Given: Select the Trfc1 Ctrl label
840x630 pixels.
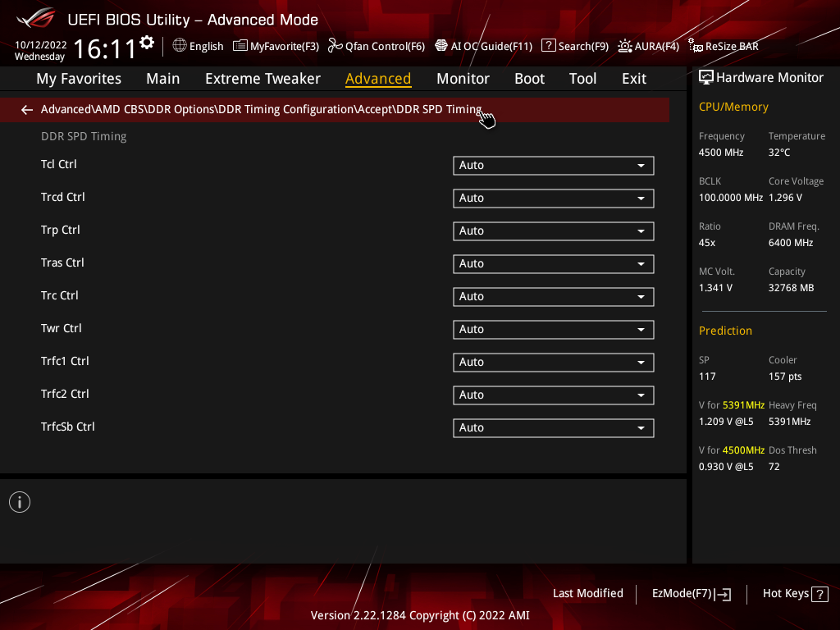Looking at the screenshot, I should point(65,361).
